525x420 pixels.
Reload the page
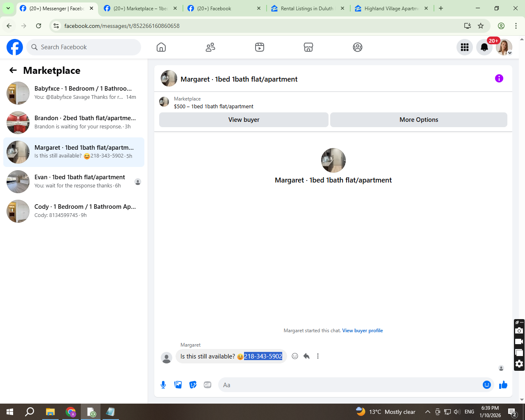click(x=39, y=26)
